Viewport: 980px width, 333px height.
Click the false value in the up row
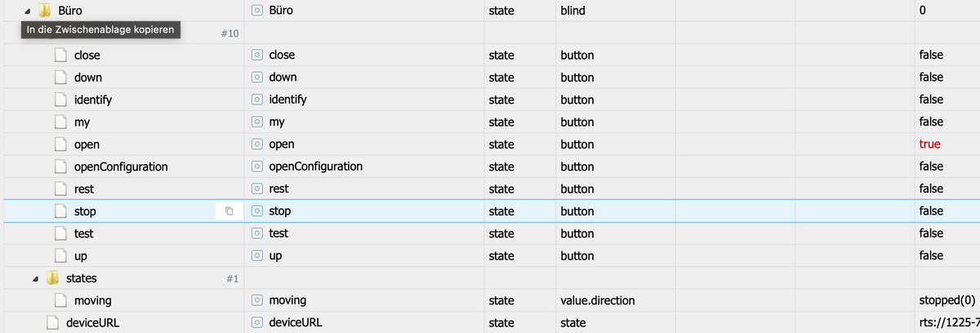[x=931, y=255]
